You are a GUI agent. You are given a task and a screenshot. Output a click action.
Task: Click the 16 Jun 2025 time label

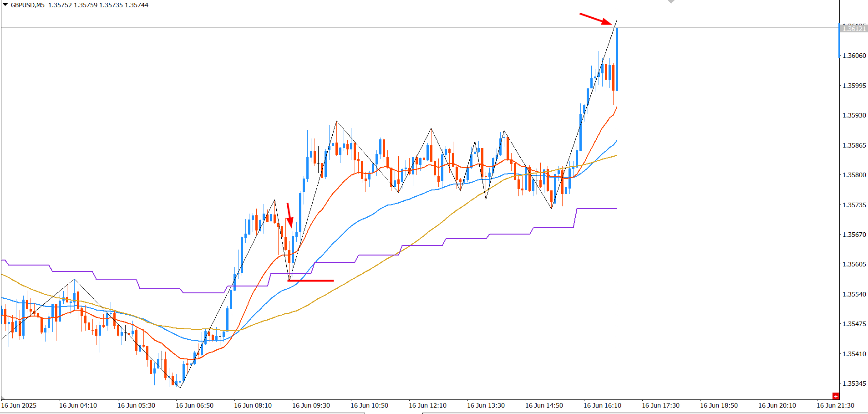point(19,405)
